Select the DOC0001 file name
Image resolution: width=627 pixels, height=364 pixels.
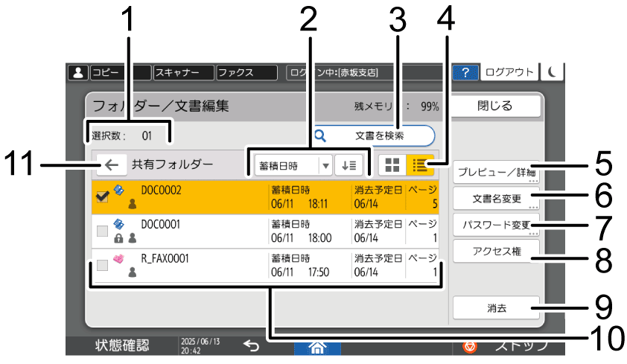(x=161, y=225)
